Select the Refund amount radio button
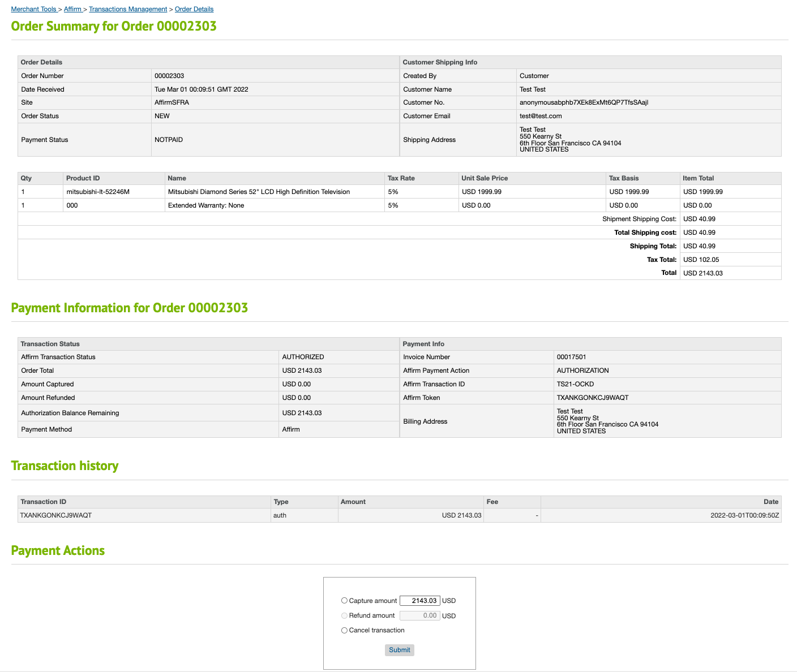This screenshot has height=672, width=797. pyautogui.click(x=344, y=615)
